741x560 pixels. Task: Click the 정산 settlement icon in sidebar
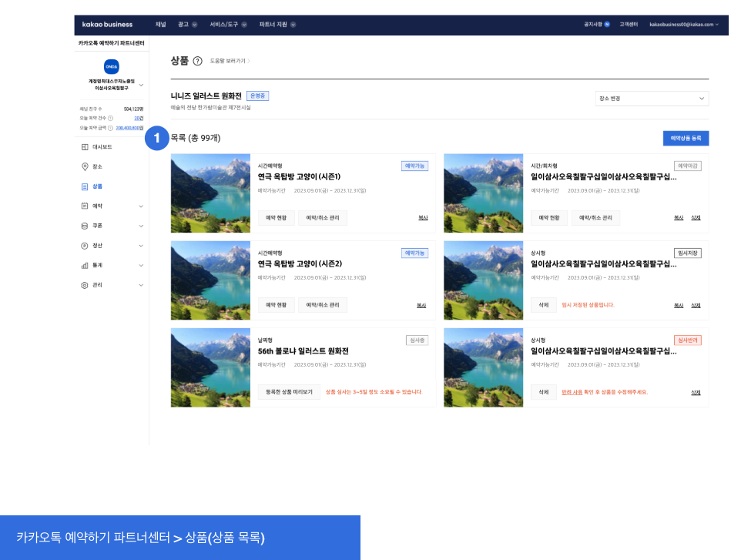[85, 246]
